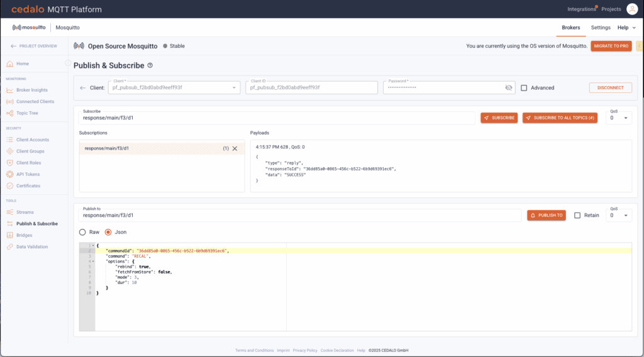Screen dimensions: 644x357
Task: Enable the Advanced checkbox
Action: [524, 88]
